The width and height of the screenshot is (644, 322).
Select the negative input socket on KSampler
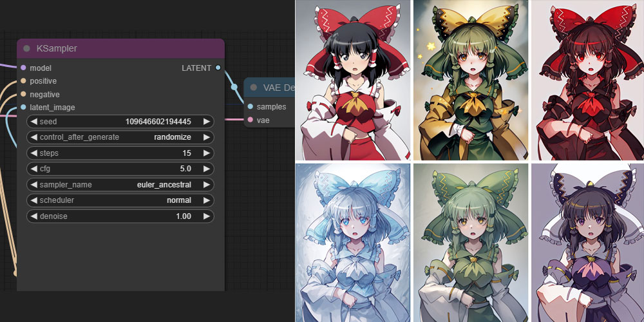coord(23,94)
